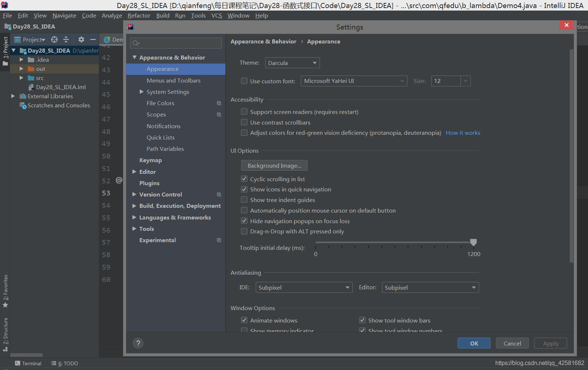Click the Settings search input field
This screenshot has width=588, height=370.
176,43
